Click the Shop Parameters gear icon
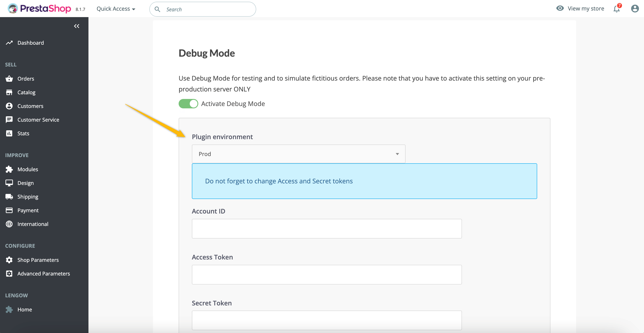This screenshot has height=333, width=644. point(9,260)
